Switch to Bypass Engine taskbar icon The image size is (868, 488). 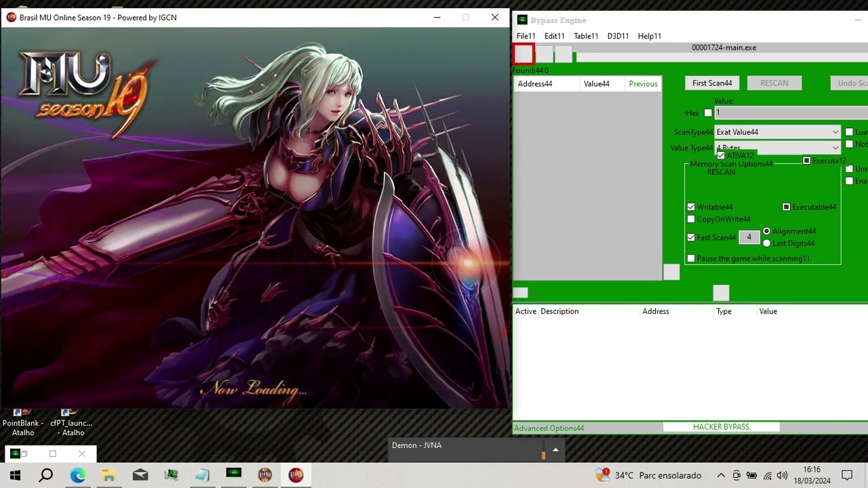[x=233, y=474]
